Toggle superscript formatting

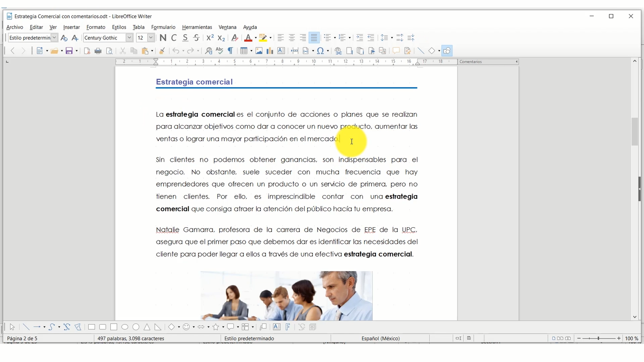210,38
